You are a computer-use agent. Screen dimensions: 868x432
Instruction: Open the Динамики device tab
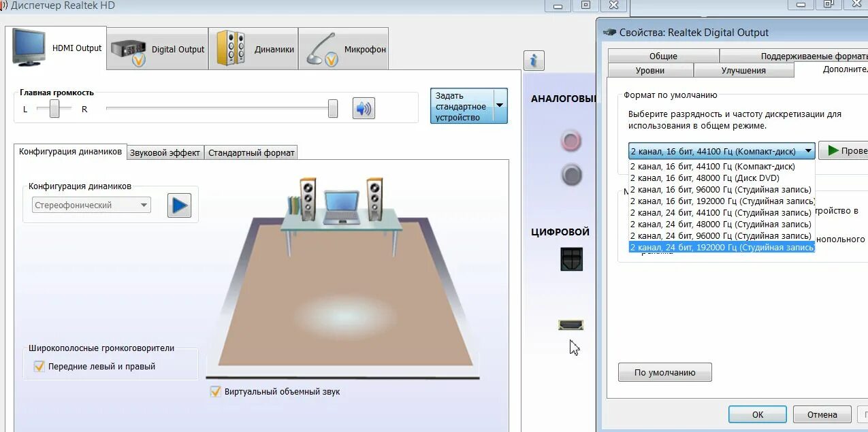253,49
